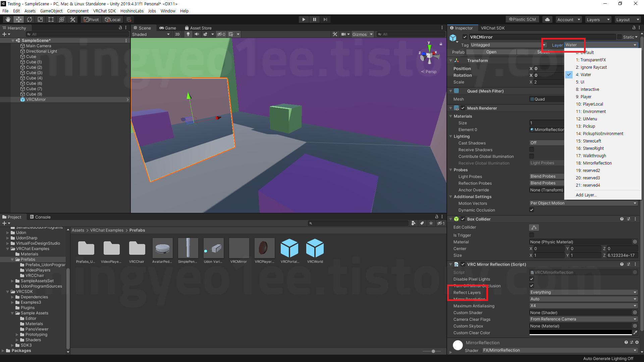Toggle 2D view mode button

pos(177,34)
